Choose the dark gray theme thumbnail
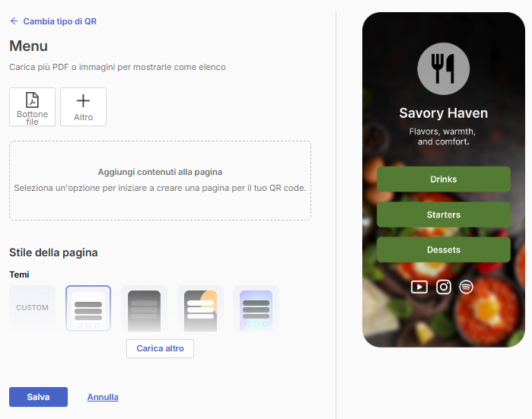The image size is (532, 419). coord(144,309)
